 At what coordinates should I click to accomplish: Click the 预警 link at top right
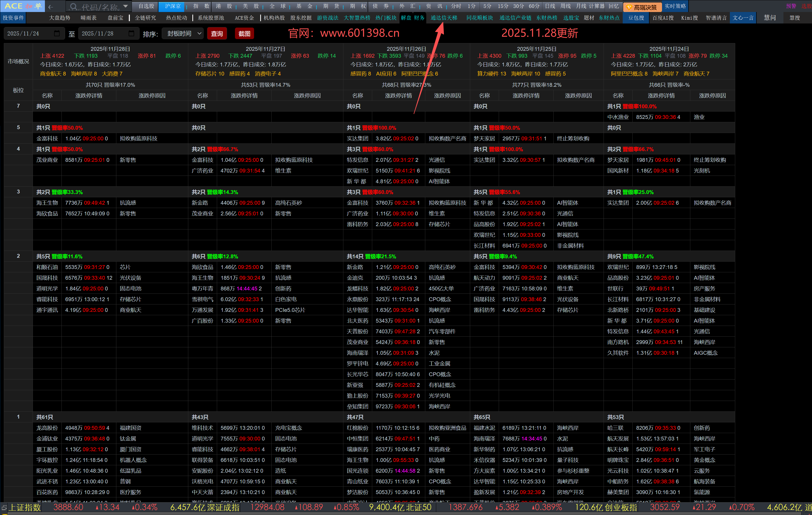pos(791,6)
